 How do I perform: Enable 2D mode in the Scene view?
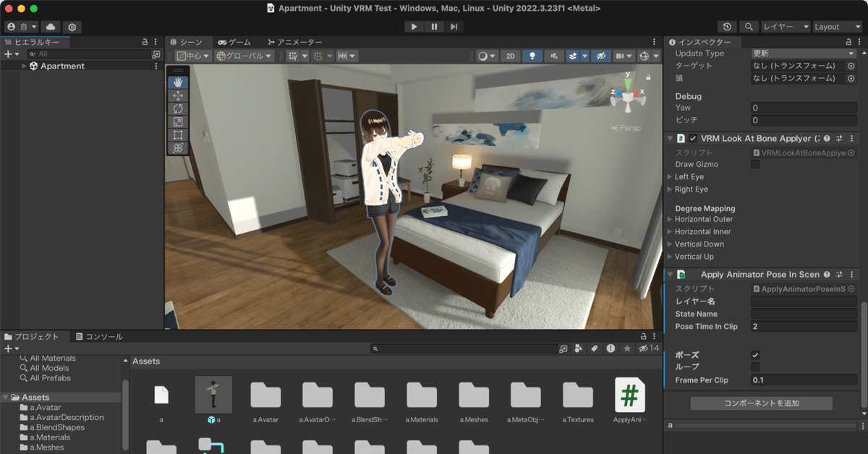pos(511,56)
